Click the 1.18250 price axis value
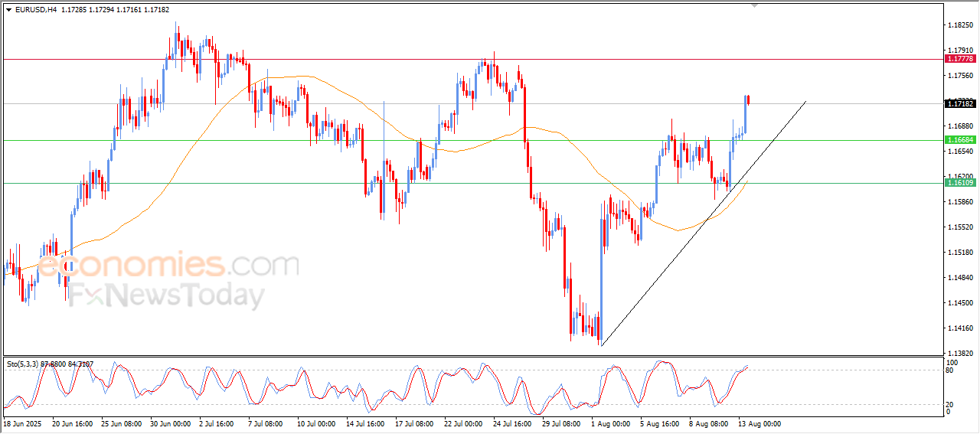 tap(960, 25)
